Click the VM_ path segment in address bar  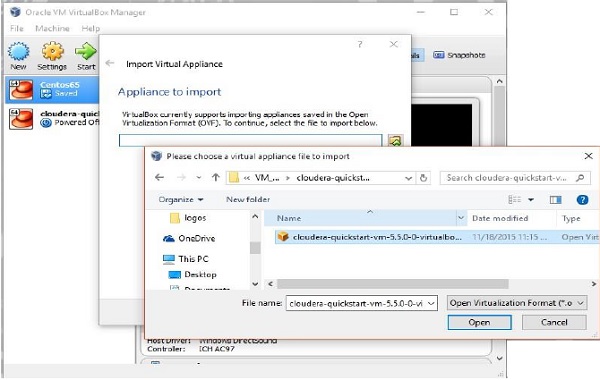pos(267,178)
